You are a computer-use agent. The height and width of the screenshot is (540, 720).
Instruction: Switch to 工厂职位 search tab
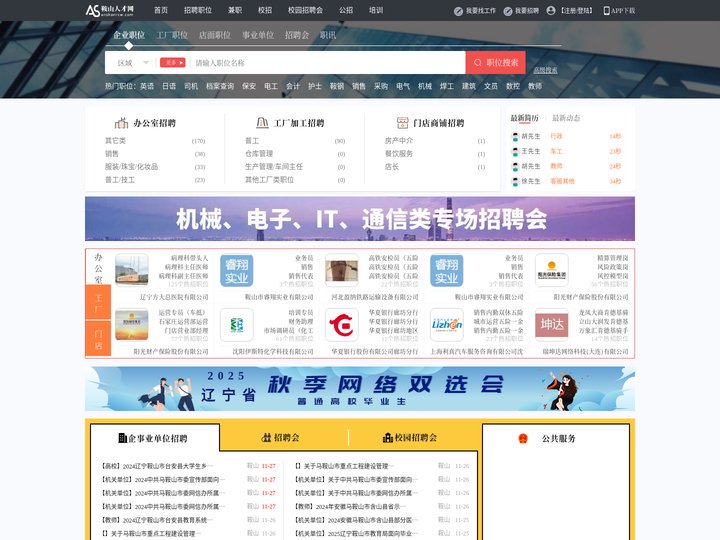172,35
